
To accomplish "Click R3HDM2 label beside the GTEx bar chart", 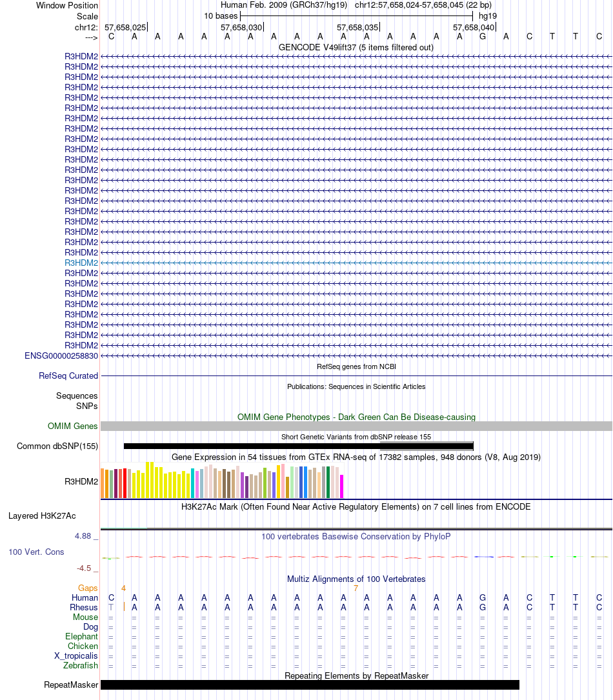I will pos(81,482).
